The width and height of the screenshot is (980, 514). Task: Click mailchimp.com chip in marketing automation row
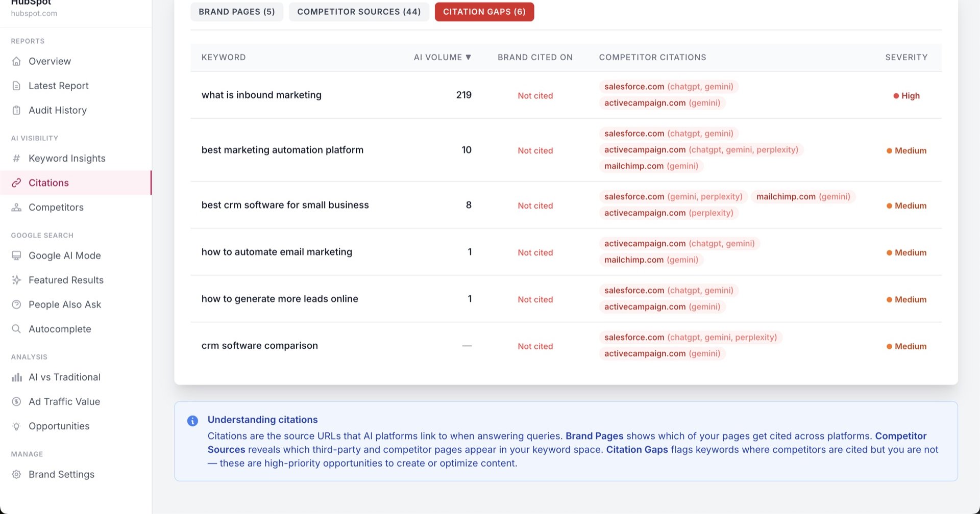point(651,166)
